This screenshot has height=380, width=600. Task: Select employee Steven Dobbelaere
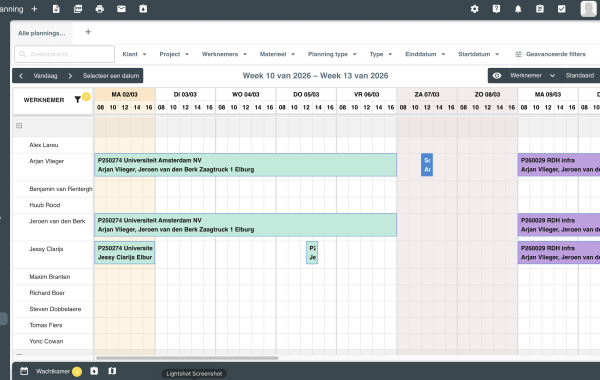[55, 309]
